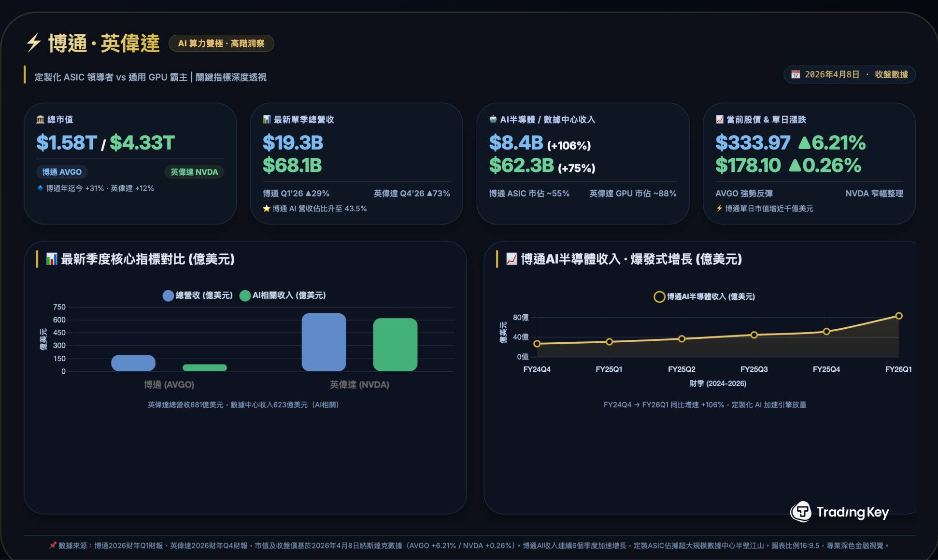
Task: Click the chip icon beside AI半導體 / 數據中心收入
Action: coord(493,119)
